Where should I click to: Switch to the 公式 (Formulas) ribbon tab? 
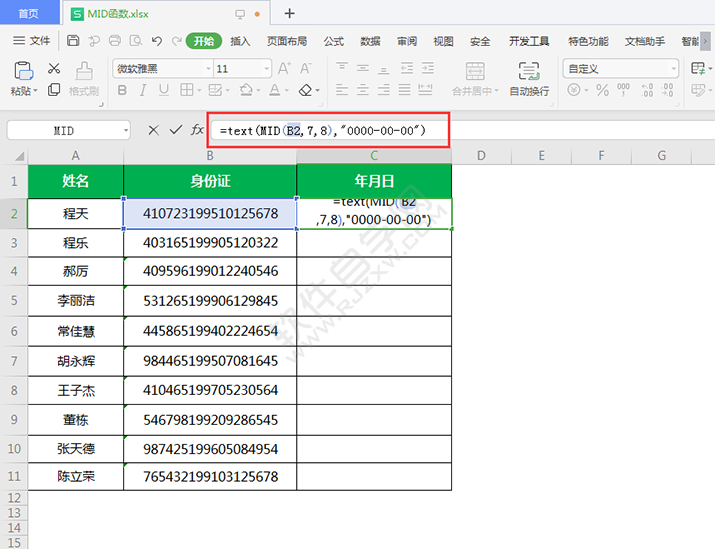coord(333,41)
